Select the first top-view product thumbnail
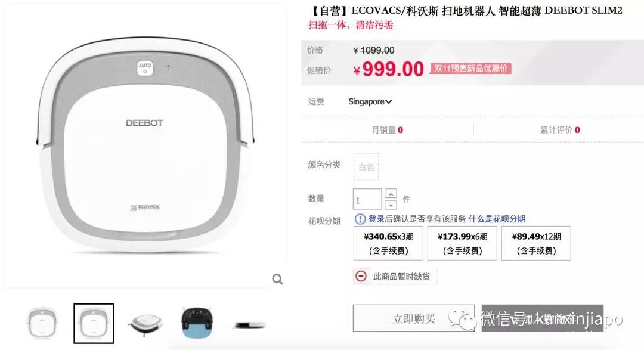Screen dimensions: 644x350 [x=42, y=323]
